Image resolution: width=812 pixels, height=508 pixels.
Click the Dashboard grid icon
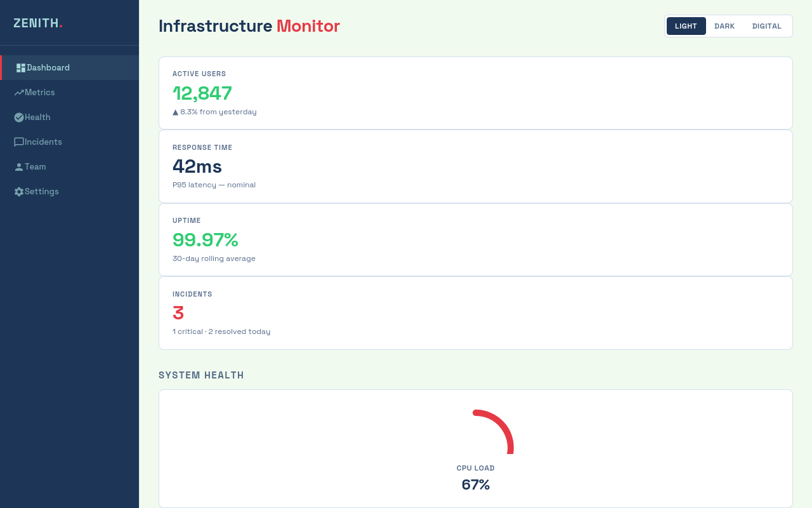click(x=21, y=68)
